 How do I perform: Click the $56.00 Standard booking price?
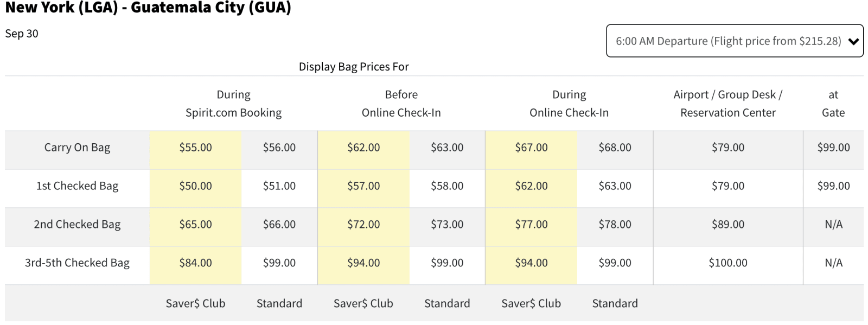click(279, 148)
